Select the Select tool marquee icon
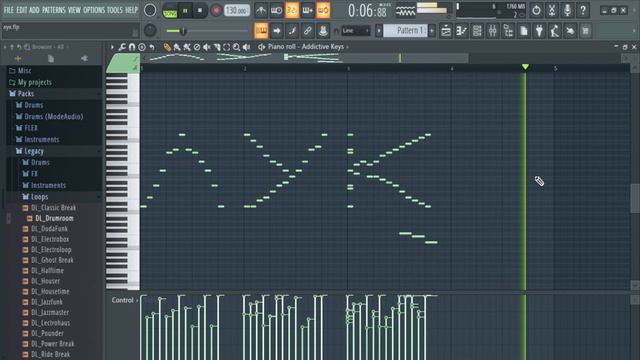Image resolution: width=640 pixels, height=360 pixels. pos(227,47)
